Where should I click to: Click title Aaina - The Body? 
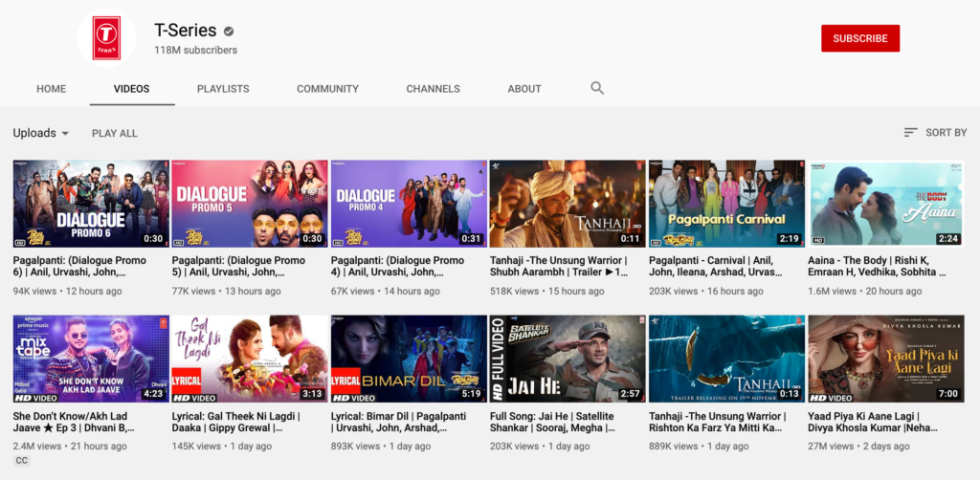click(x=877, y=267)
